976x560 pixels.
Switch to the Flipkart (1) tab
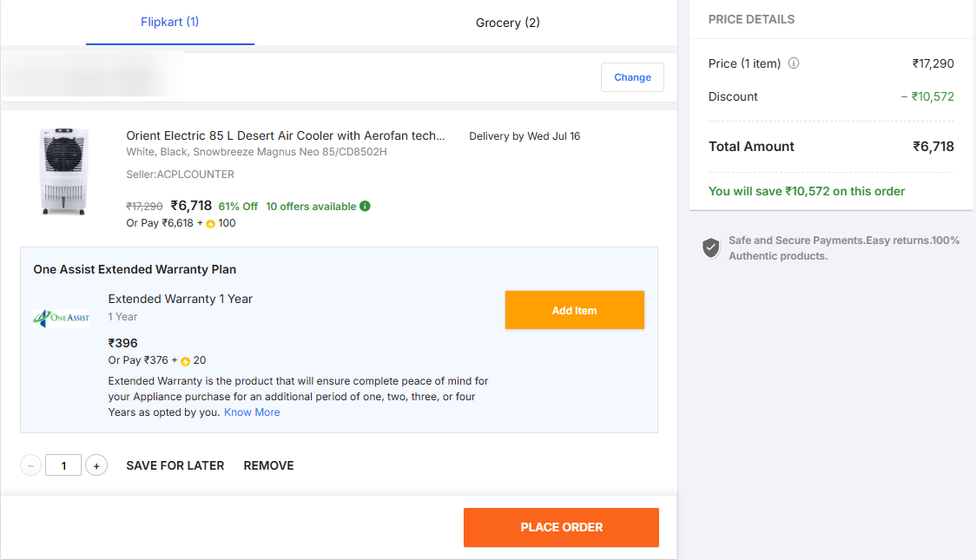coord(170,22)
